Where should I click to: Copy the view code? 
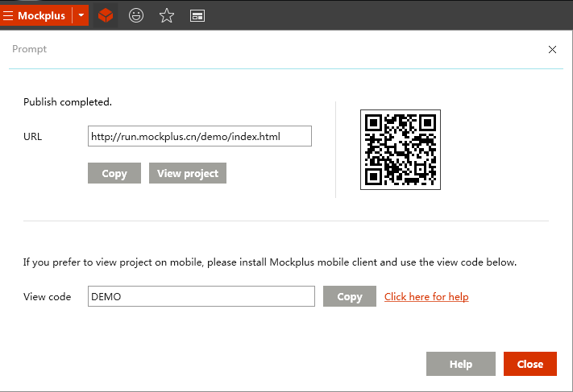click(350, 296)
